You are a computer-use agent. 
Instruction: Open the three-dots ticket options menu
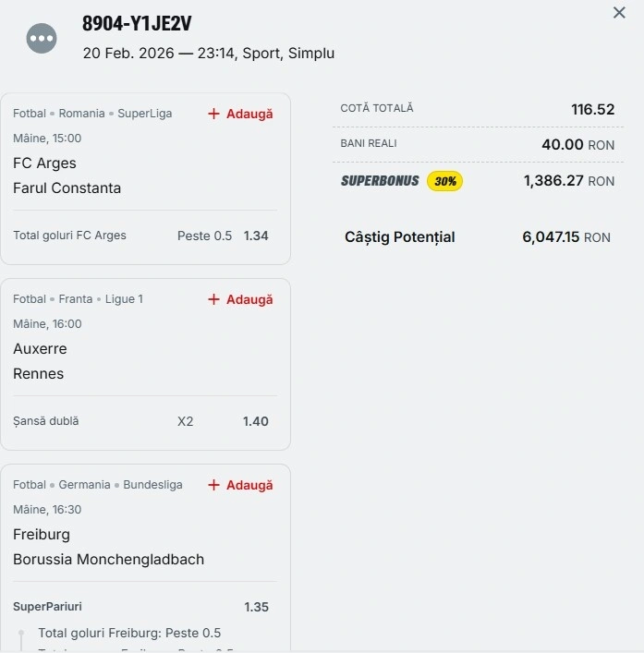tap(42, 38)
